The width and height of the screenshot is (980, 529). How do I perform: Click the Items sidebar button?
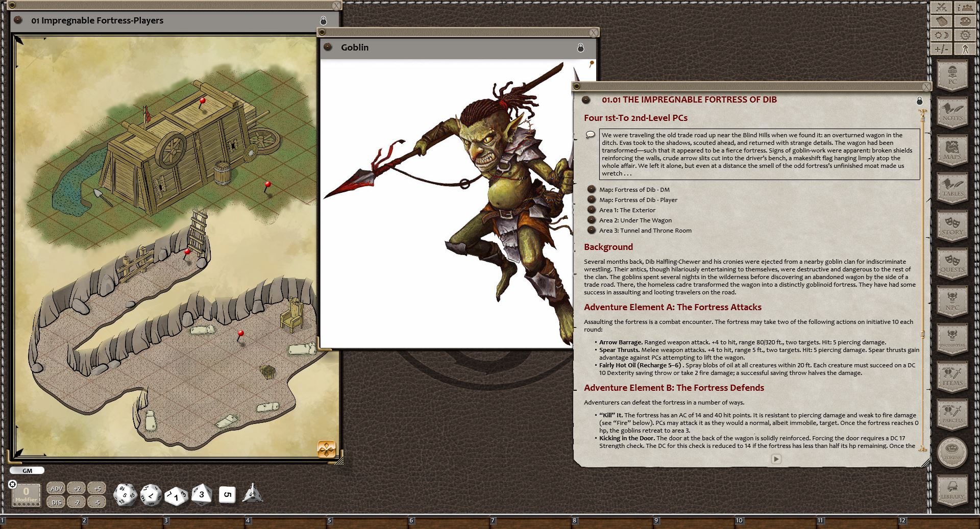952,376
